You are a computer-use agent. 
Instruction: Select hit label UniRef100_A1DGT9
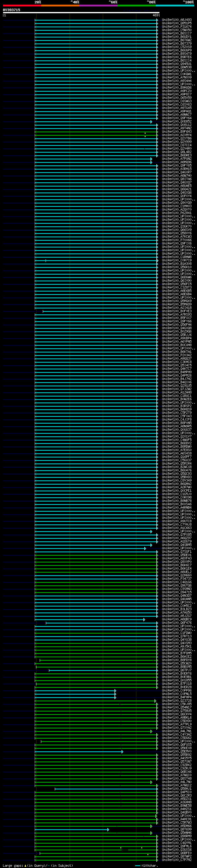point(177,542)
